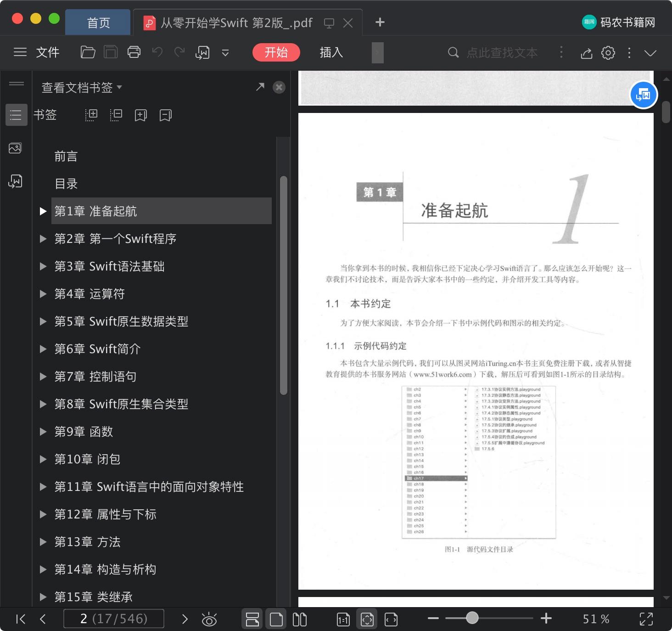
Task: Expand 第2章 第一个Swift程序 bookmark
Action: (43, 239)
